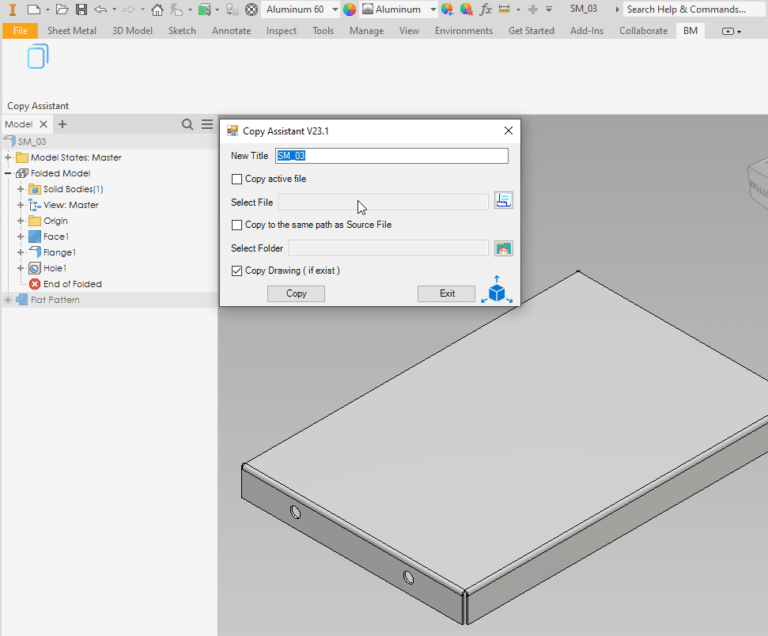
Task: Open the File menu tab
Action: pyautogui.click(x=20, y=31)
